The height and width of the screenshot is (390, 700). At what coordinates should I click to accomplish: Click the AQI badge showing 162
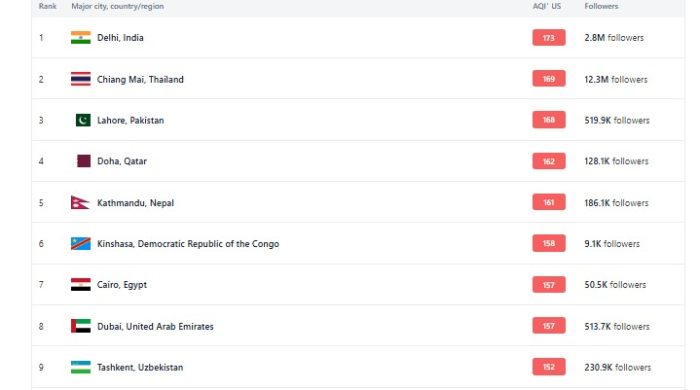549,161
